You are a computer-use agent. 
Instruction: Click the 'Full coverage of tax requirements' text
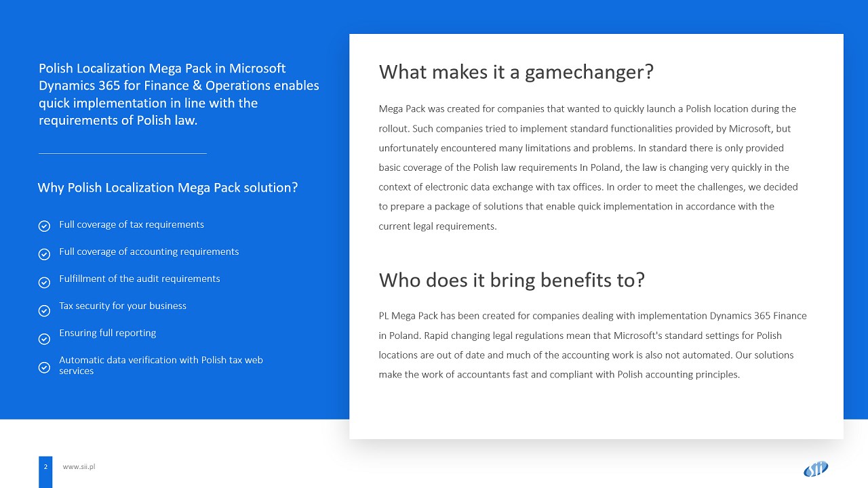pyautogui.click(x=132, y=224)
